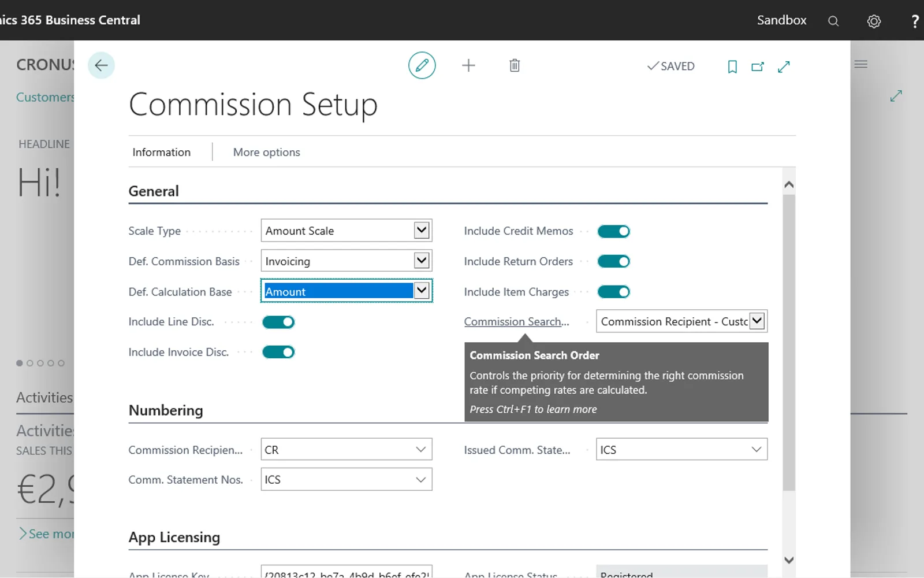Open More options menu

coord(266,152)
